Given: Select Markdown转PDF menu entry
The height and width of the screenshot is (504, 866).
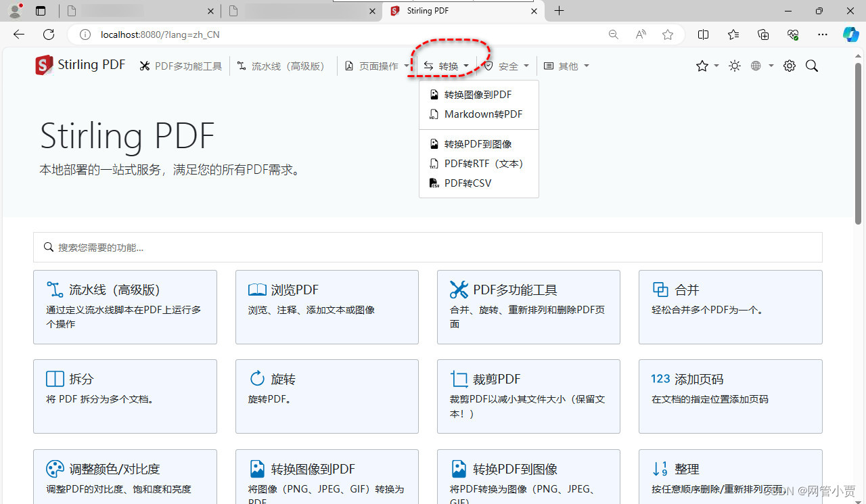Looking at the screenshot, I should coord(479,114).
